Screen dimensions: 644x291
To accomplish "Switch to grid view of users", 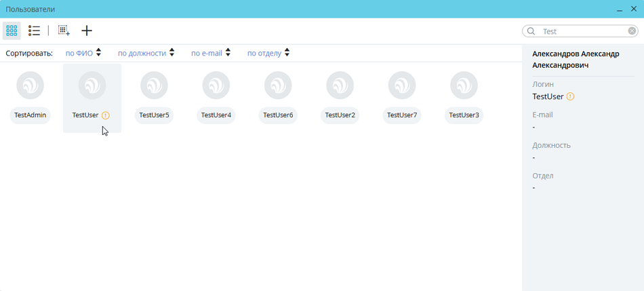I will coord(12,31).
